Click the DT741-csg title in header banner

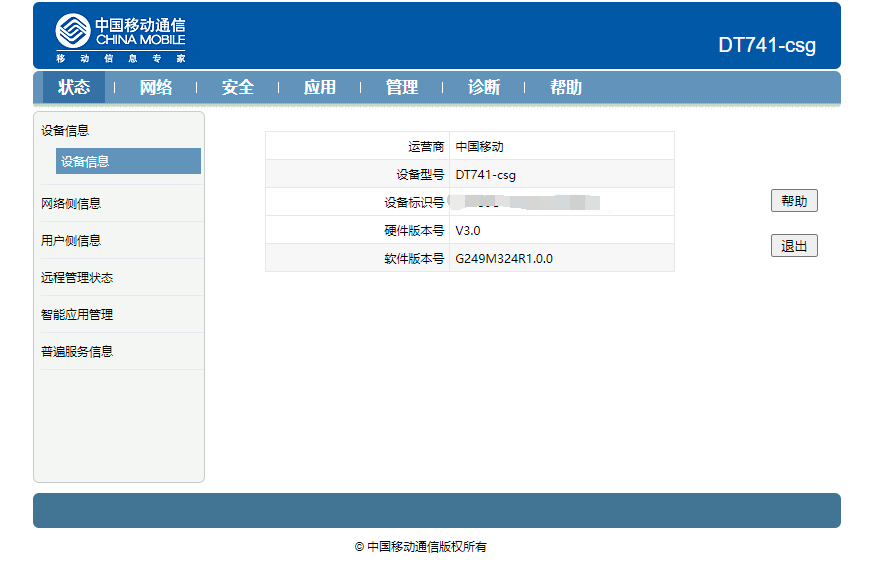[x=767, y=45]
